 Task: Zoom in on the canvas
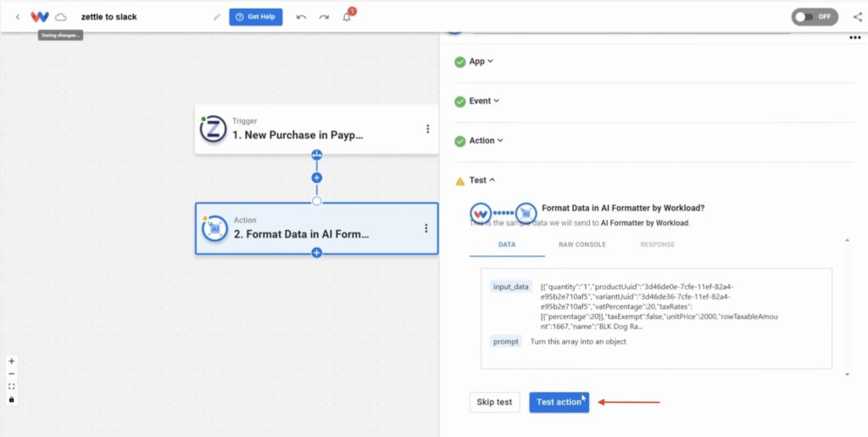(12, 361)
